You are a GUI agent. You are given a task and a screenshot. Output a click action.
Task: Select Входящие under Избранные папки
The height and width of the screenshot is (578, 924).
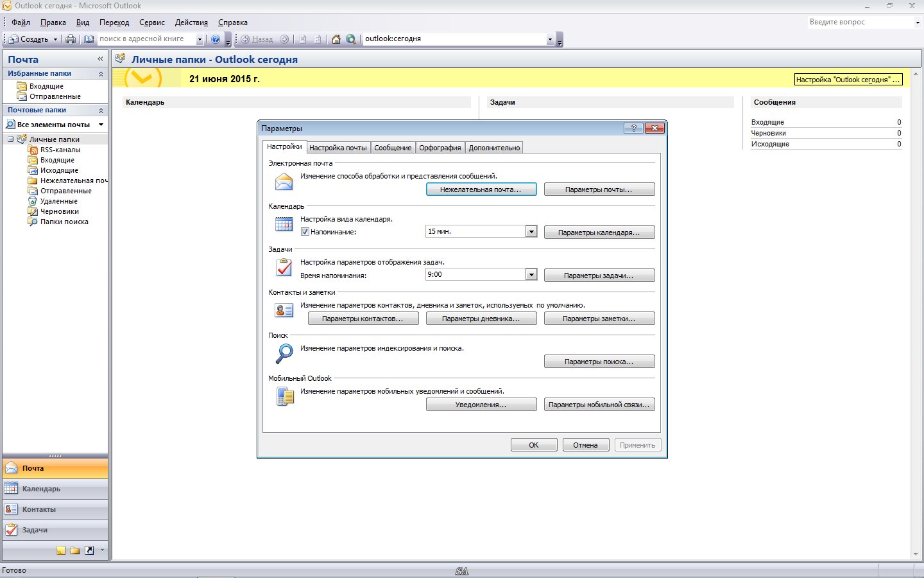click(x=46, y=86)
